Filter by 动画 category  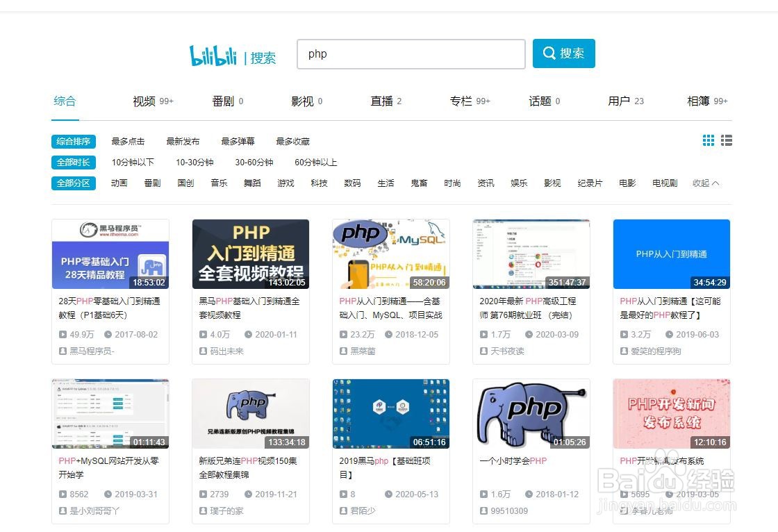(x=119, y=183)
